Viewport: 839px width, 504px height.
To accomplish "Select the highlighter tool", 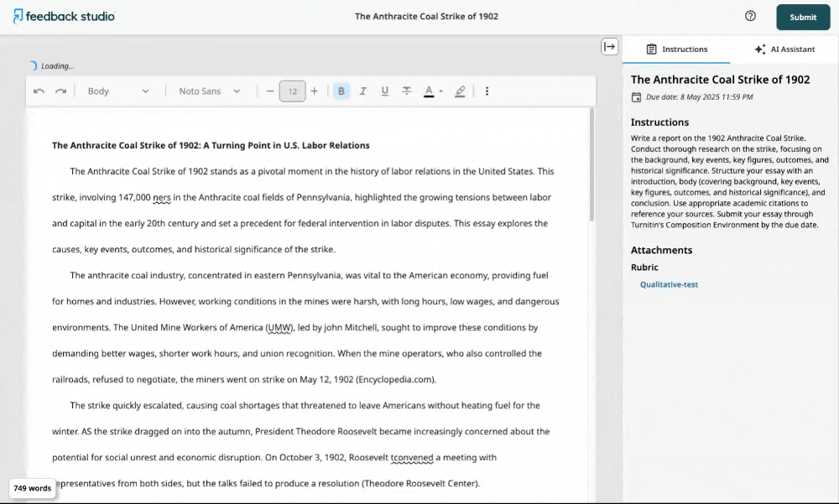I will tap(460, 91).
